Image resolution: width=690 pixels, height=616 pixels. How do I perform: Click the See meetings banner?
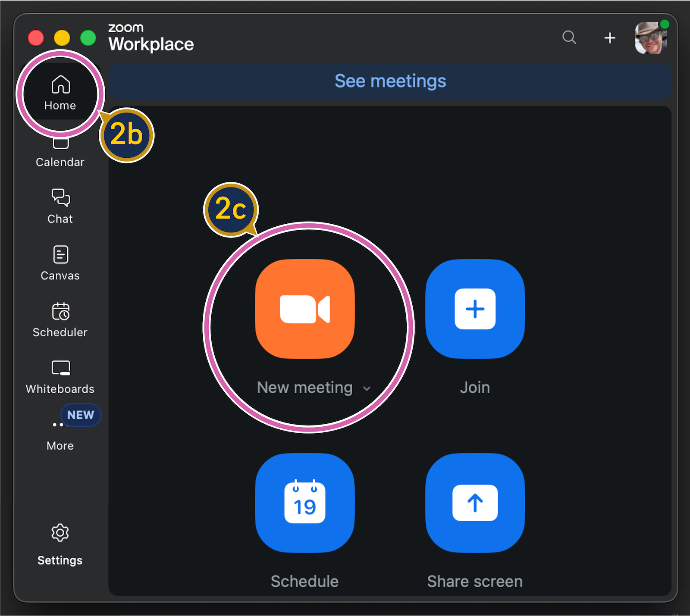[390, 81]
